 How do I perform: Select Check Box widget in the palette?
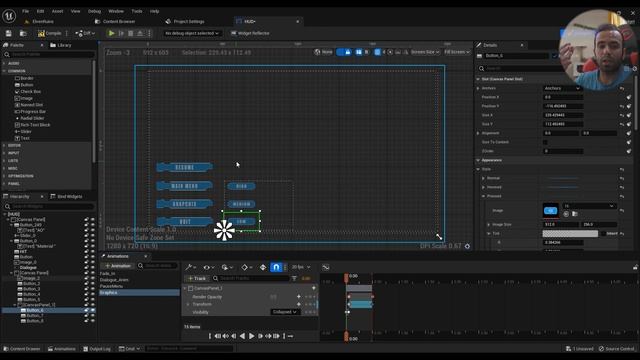[x=28, y=91]
